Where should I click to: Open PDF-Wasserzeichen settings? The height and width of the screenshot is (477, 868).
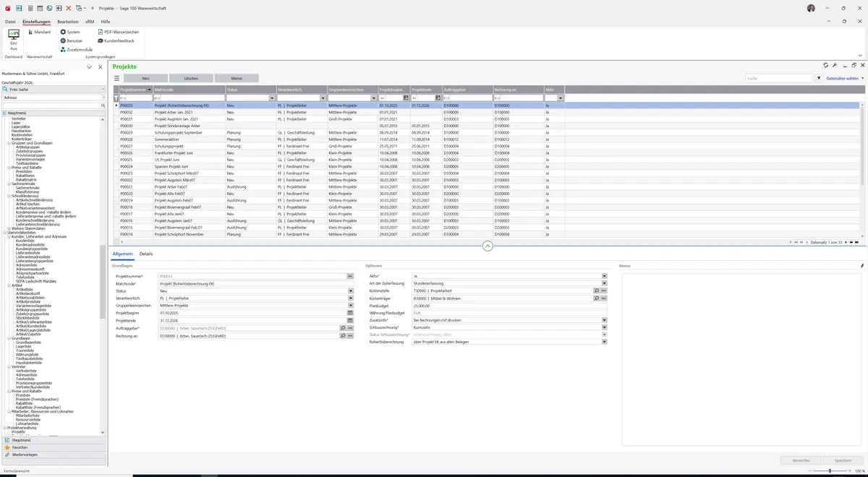[118, 32]
